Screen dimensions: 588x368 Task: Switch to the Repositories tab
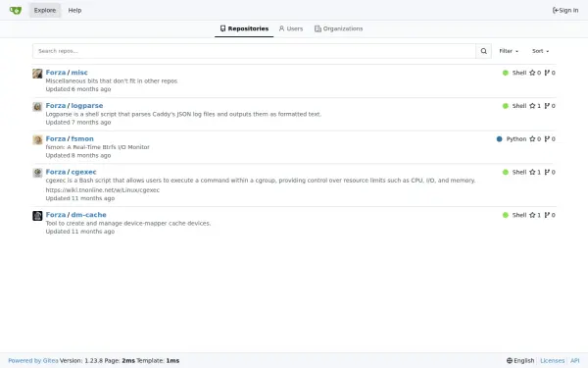(244, 28)
